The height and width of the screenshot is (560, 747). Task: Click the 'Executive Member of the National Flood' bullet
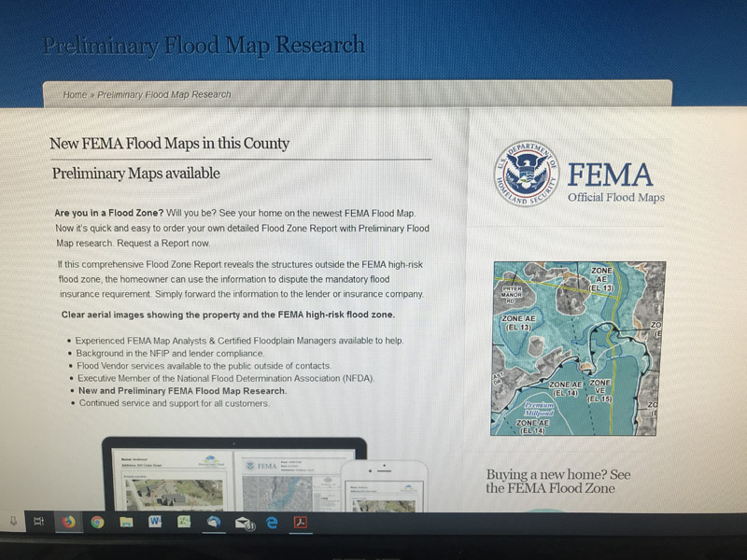pos(226,378)
